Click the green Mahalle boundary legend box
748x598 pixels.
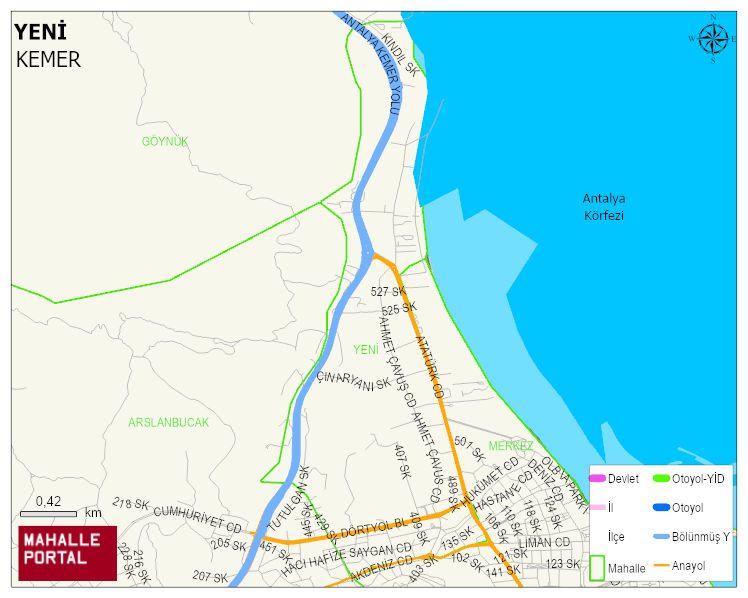pos(597,567)
